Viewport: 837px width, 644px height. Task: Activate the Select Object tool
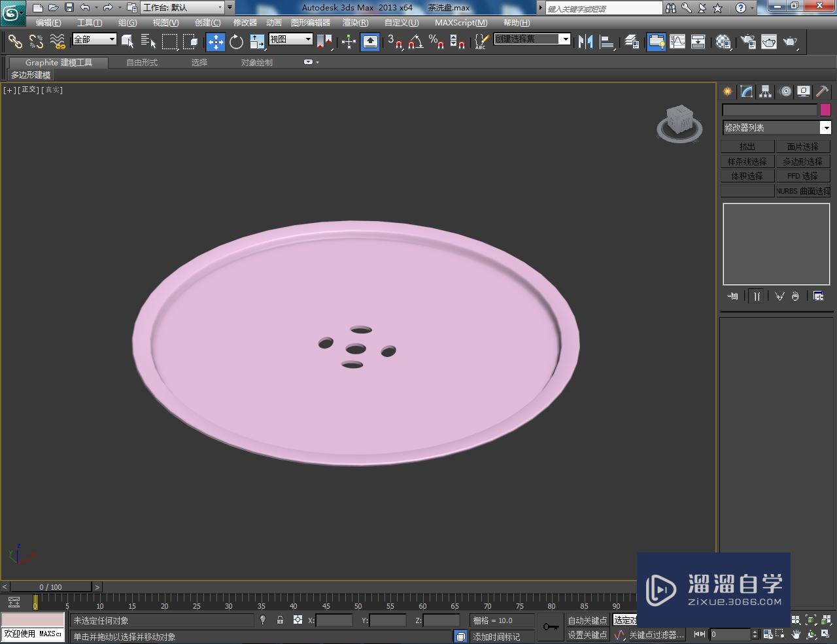128,42
